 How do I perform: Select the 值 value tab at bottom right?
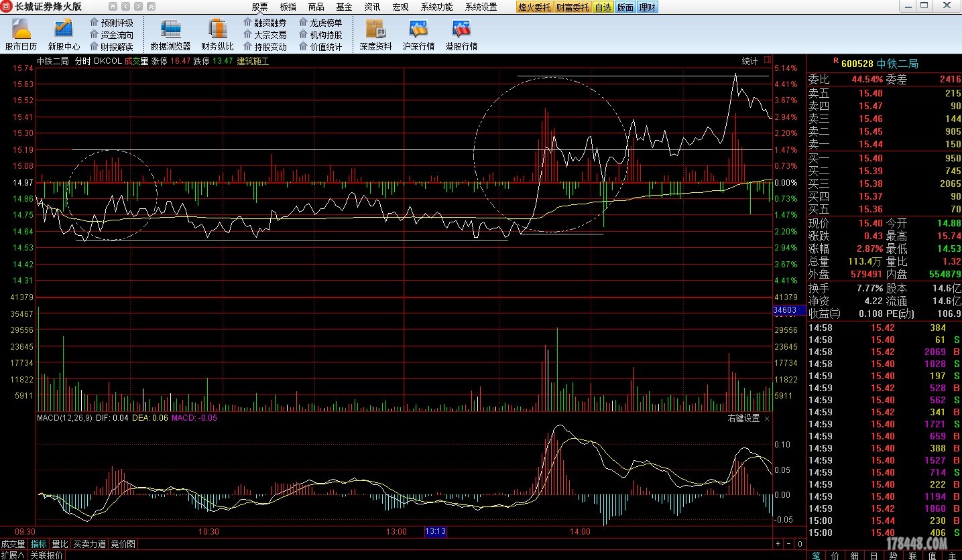tap(933, 555)
